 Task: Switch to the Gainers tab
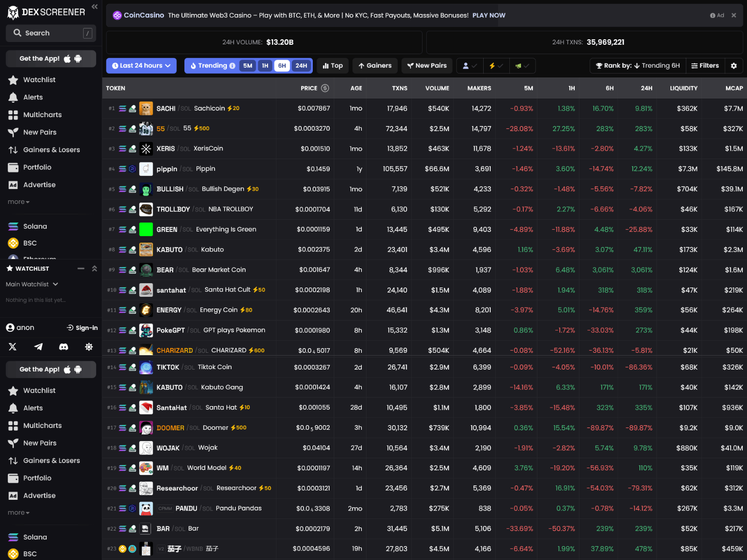click(x=375, y=66)
